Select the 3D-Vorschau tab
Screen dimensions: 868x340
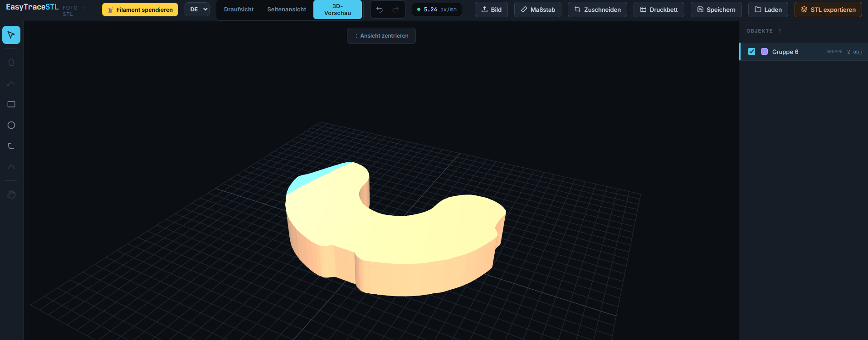(x=337, y=10)
